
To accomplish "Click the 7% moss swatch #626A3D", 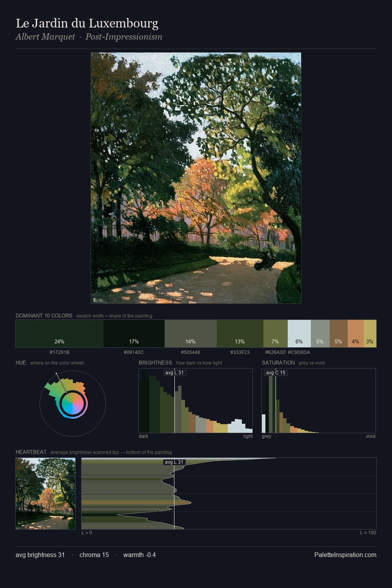I will 276,334.
